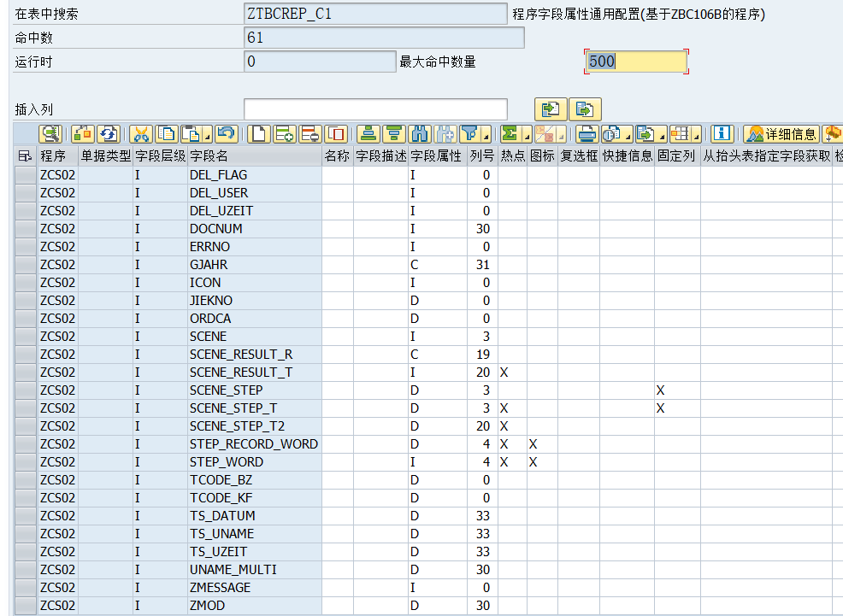Click the empty 插入列 input field
This screenshot has height=616, width=843.
coord(375,109)
